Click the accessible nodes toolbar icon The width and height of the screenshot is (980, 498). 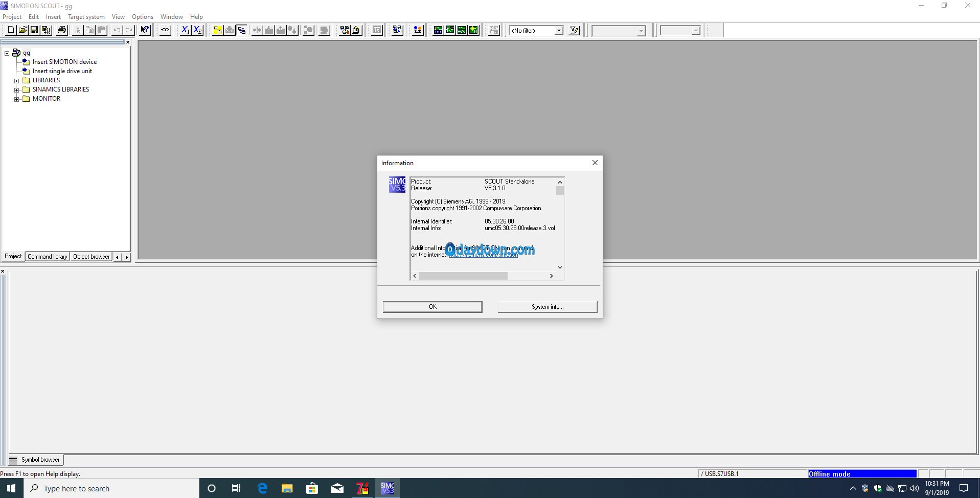(345, 30)
